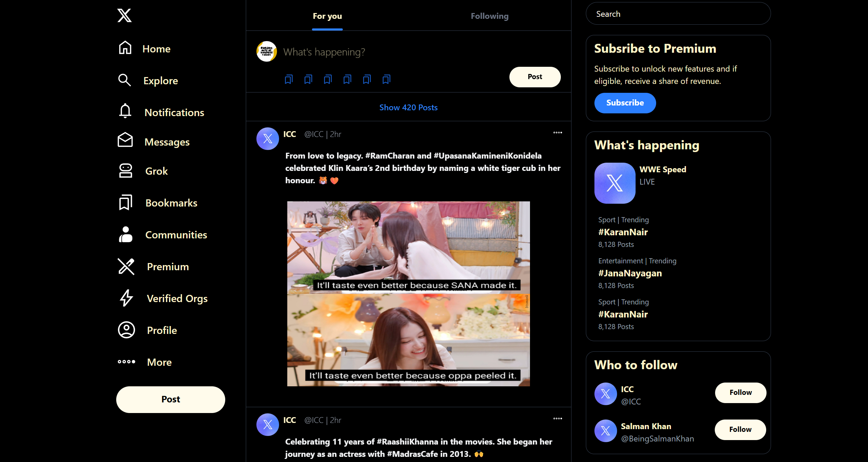Open Notifications bell icon

pos(125,112)
